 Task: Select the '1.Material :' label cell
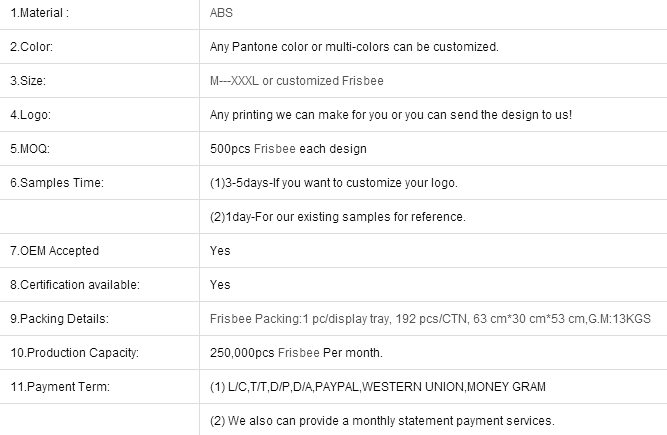pos(39,13)
